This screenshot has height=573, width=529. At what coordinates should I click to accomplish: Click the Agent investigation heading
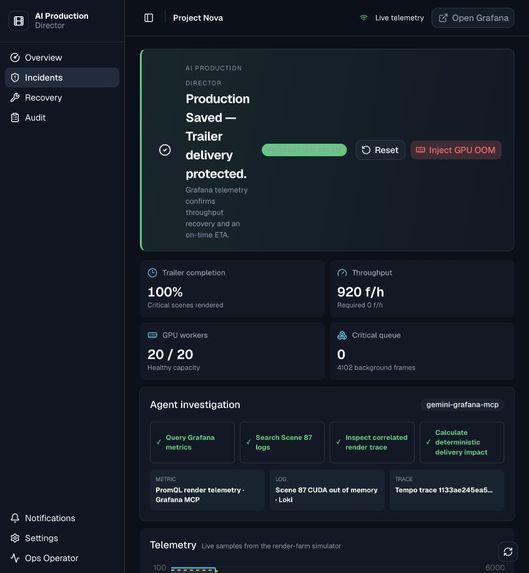click(195, 405)
